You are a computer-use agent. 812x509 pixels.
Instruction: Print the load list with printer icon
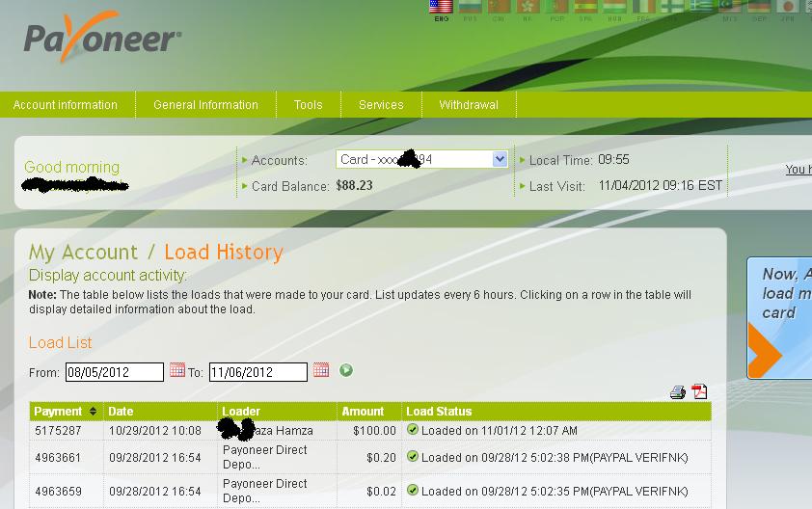coord(677,392)
